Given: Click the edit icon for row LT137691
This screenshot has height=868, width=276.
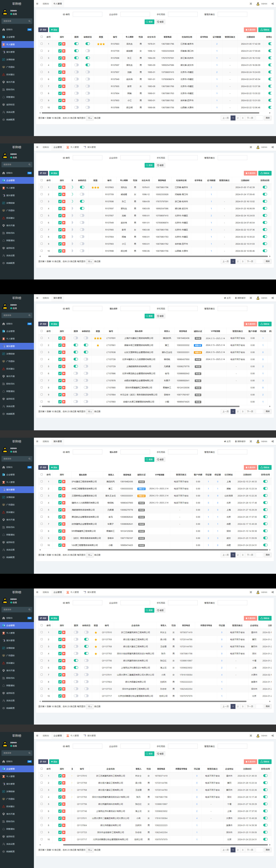Looking at the screenshot, I should click(60, 338).
